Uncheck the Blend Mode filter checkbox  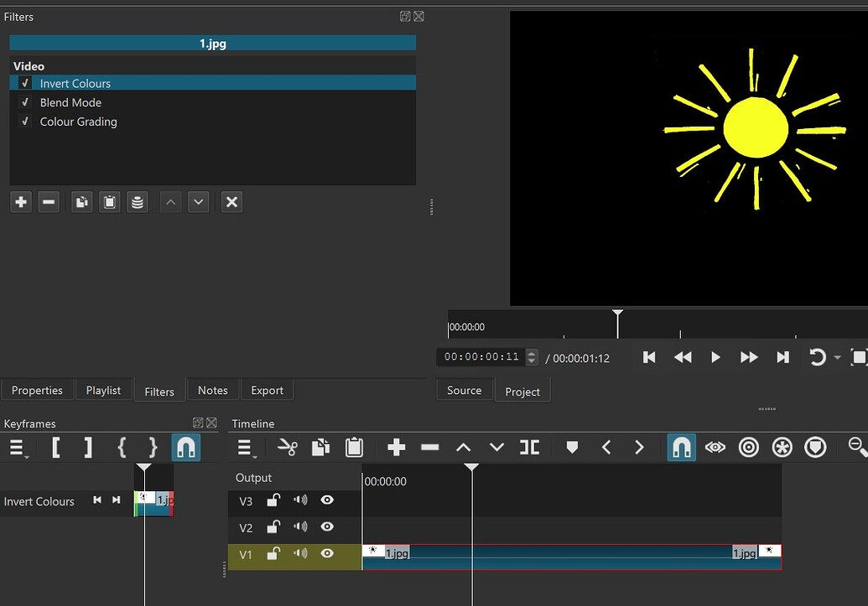click(x=25, y=102)
